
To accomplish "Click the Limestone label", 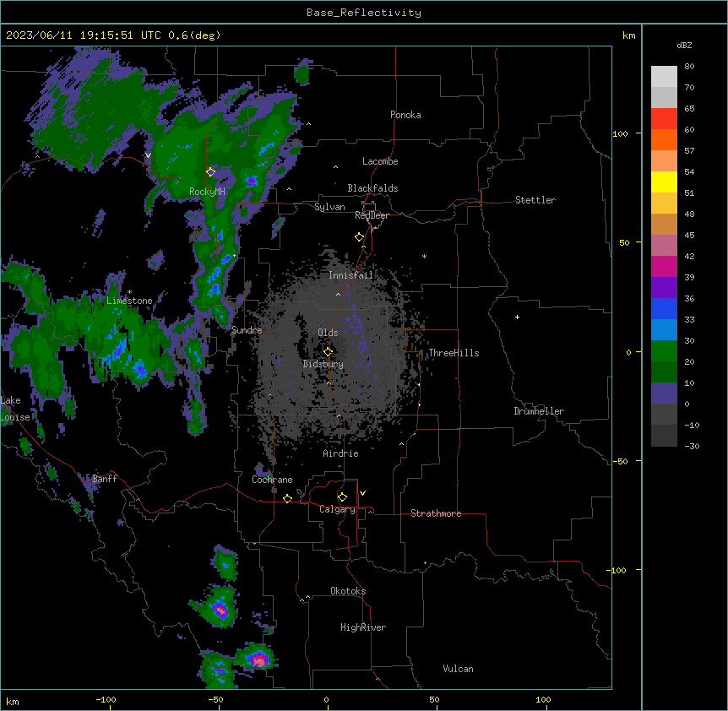I will point(129,301).
